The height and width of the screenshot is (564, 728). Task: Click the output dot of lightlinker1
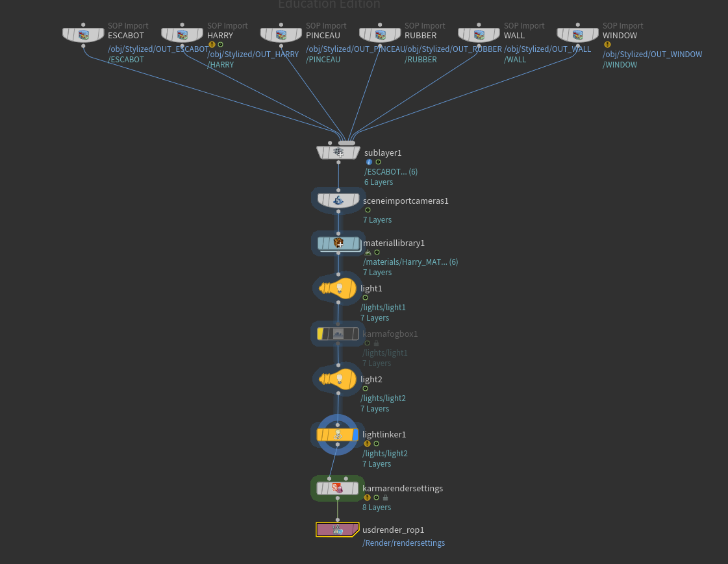click(x=338, y=445)
